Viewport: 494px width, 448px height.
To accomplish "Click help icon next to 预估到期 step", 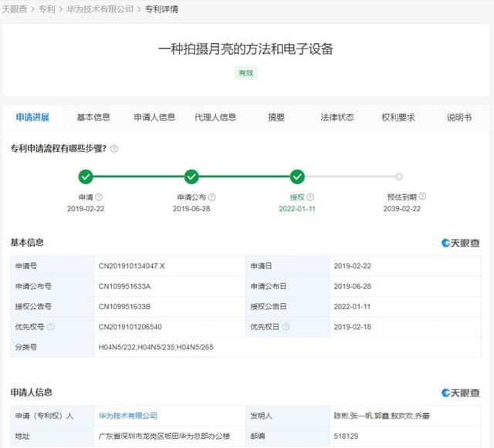I will pyautogui.click(x=422, y=196).
